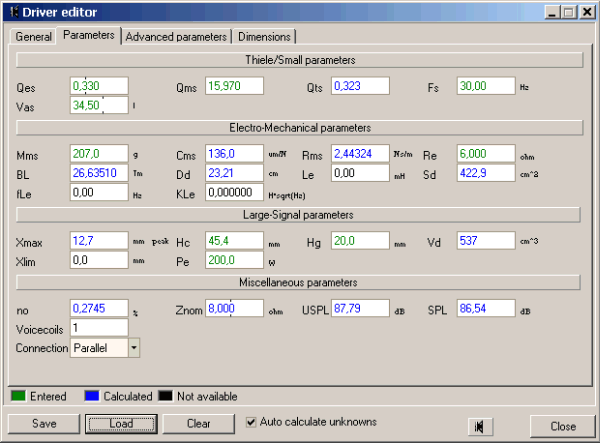Open the Connection dropdown arrow
The width and height of the screenshot is (600, 443).
pyautogui.click(x=134, y=347)
